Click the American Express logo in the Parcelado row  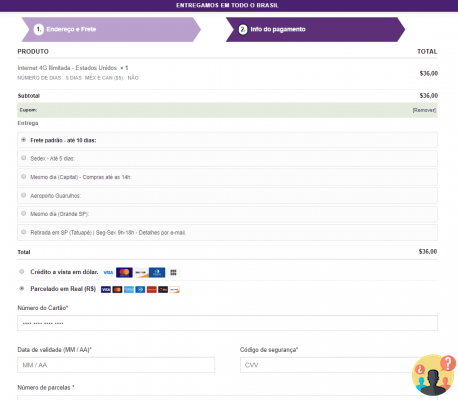click(x=129, y=290)
